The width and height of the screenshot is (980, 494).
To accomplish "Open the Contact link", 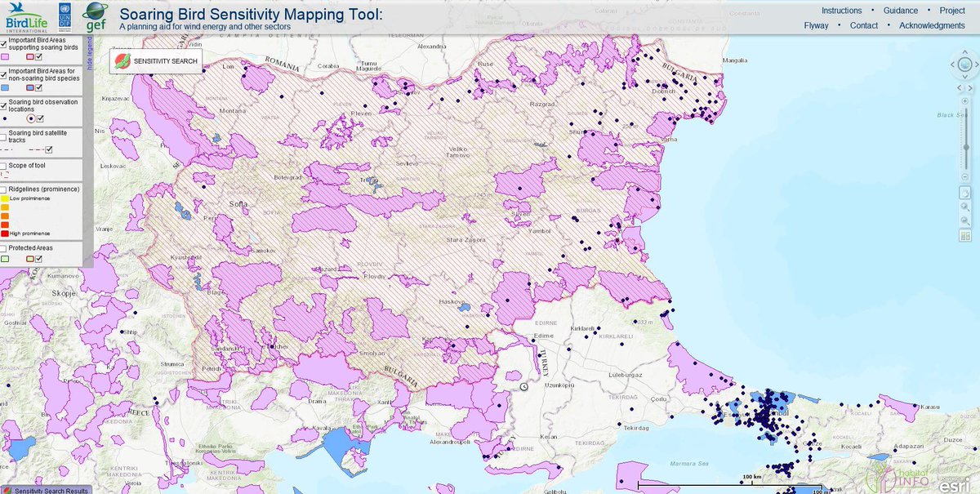I will point(864,25).
